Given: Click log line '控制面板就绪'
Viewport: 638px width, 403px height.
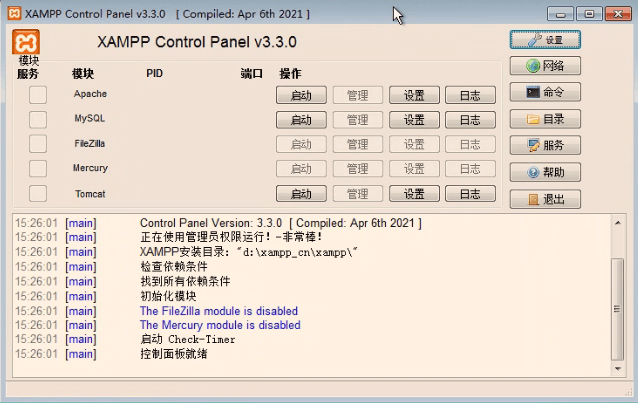Looking at the screenshot, I should (x=174, y=354).
